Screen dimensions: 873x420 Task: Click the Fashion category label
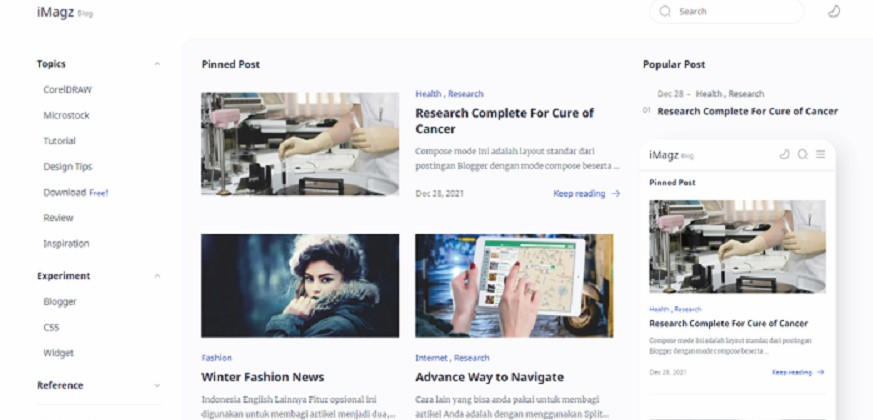click(217, 358)
